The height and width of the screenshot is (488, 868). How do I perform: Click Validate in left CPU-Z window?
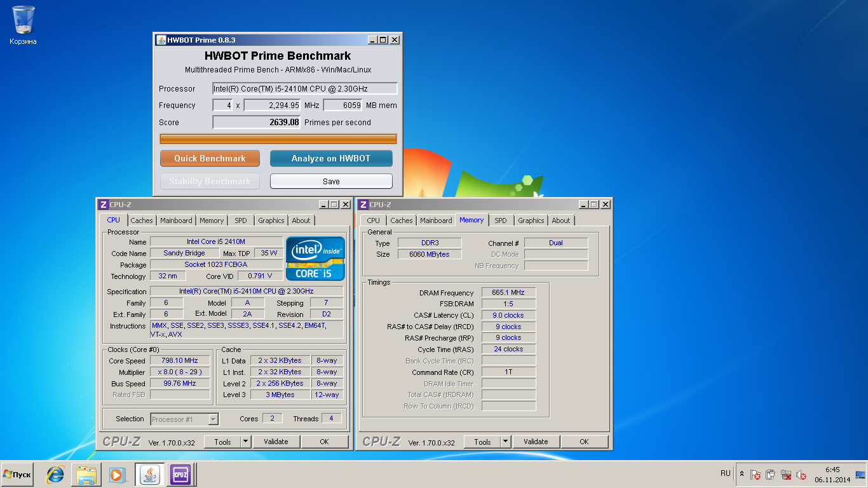click(276, 442)
